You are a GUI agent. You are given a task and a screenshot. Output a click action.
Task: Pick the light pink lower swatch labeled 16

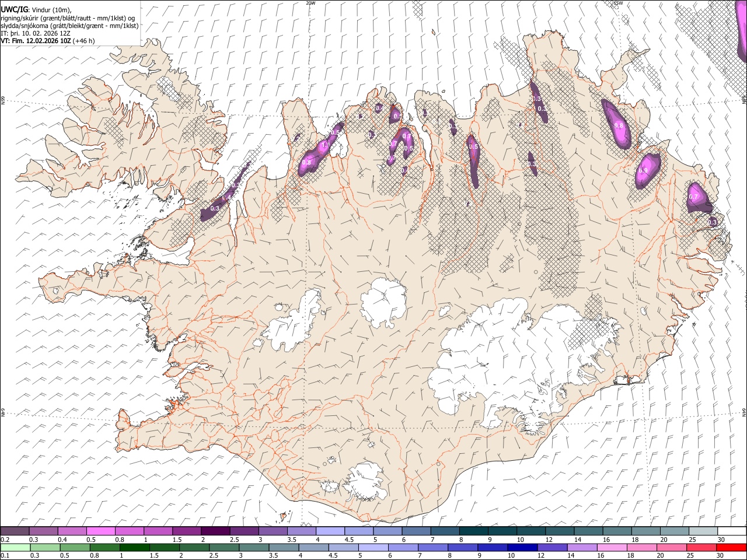click(612, 548)
